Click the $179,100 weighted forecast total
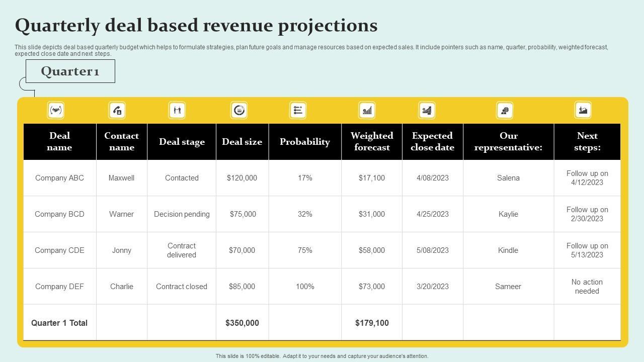 (x=372, y=323)
